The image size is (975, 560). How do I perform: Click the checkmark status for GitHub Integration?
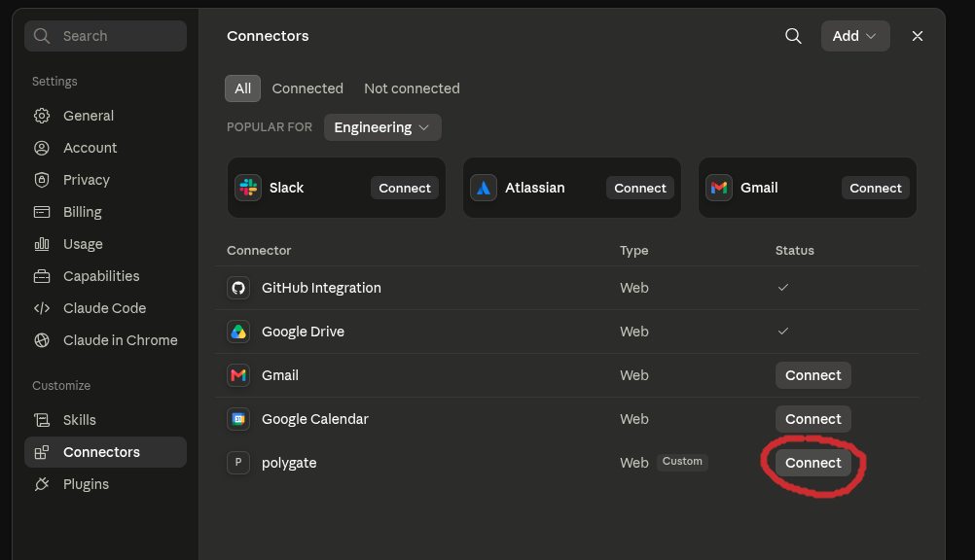point(783,287)
